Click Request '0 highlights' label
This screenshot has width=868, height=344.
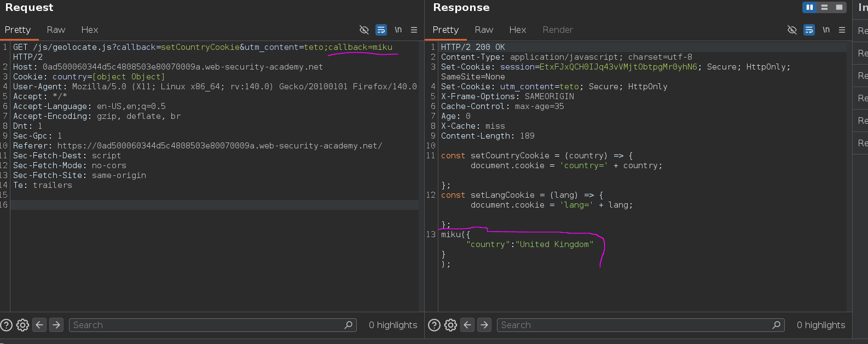coord(393,325)
